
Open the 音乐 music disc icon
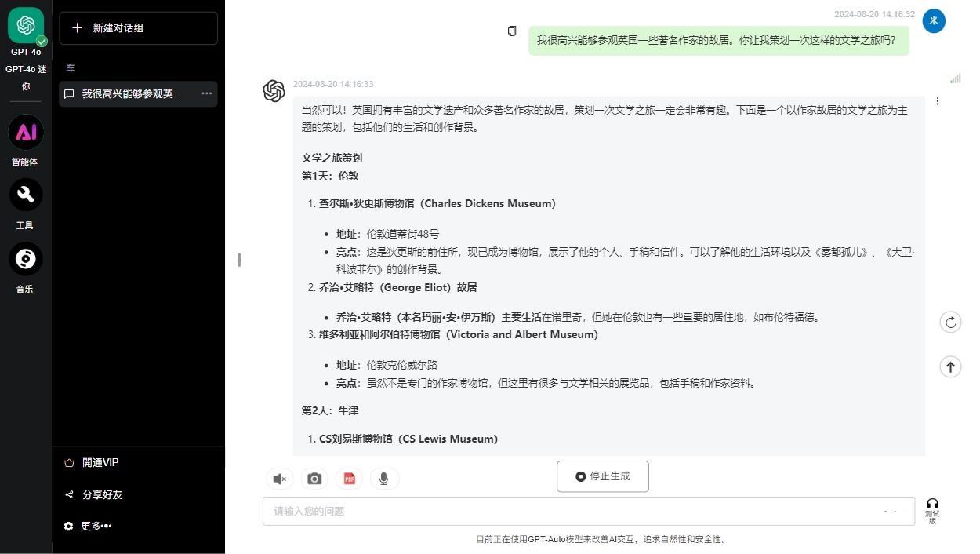tap(26, 259)
